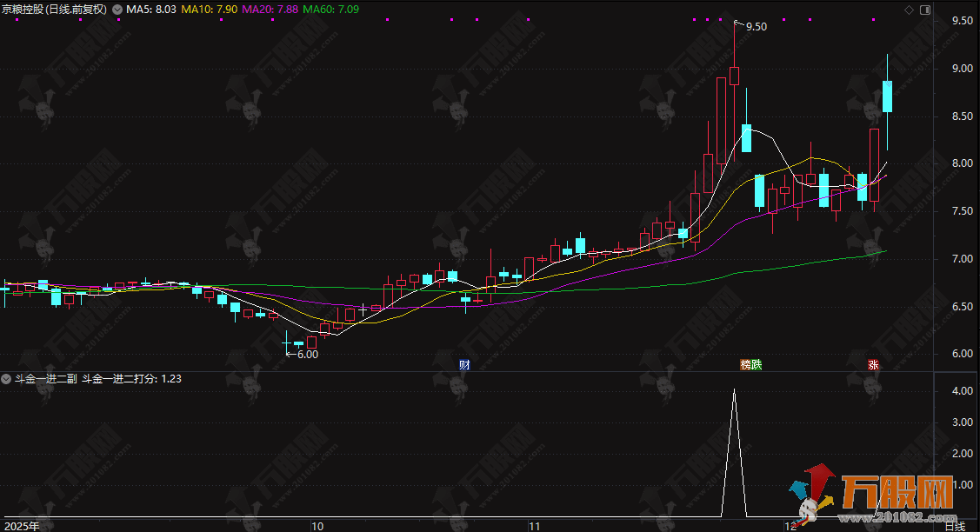Click the 6.00 low price annotation
980x532 pixels.
pyautogui.click(x=307, y=355)
